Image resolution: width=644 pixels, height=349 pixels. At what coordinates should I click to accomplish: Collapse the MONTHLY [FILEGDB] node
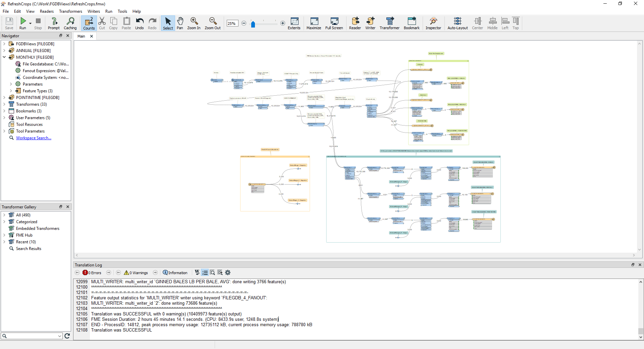pyautogui.click(x=4, y=57)
